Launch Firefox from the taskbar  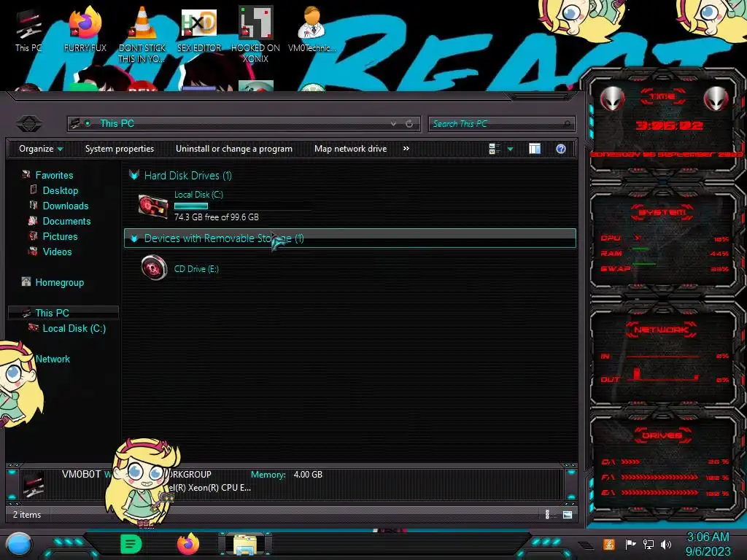point(188,544)
